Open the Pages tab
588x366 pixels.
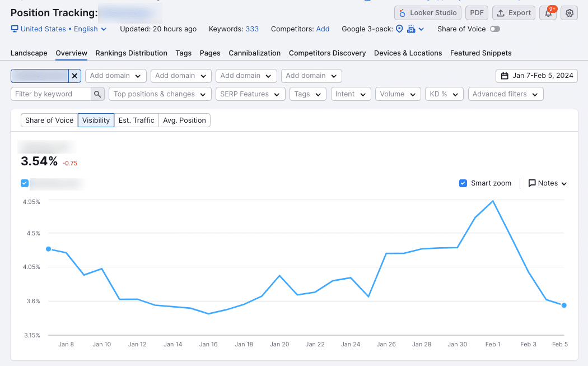tap(210, 53)
